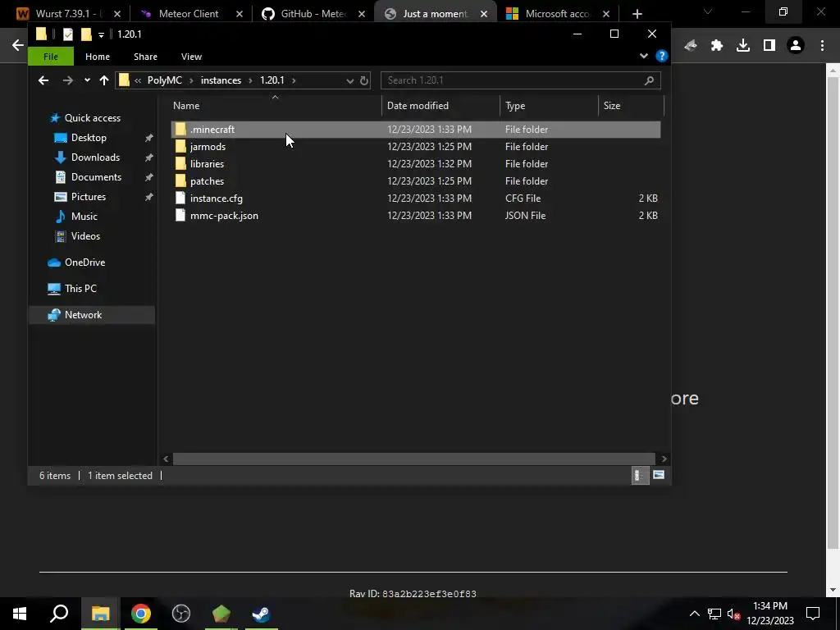Toggle Chrome side panel icon
The width and height of the screenshot is (840, 630).
[769, 46]
